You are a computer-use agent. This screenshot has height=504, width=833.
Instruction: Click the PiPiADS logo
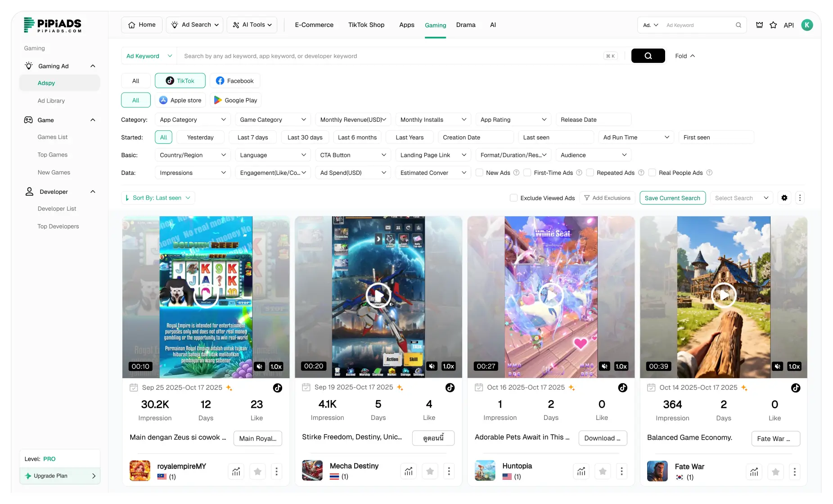pos(52,25)
